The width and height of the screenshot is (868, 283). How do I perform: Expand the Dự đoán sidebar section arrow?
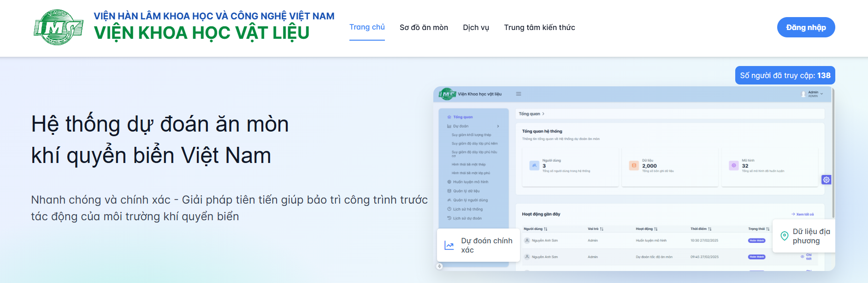pos(498,126)
